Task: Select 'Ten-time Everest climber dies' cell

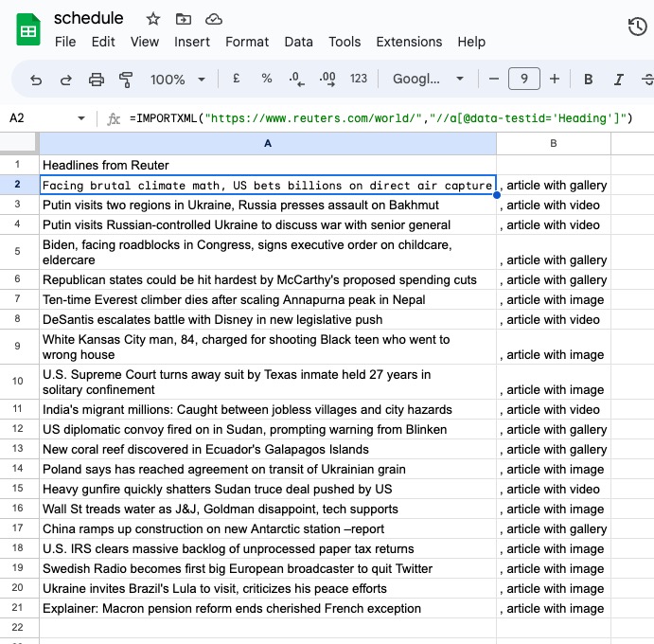Action: 268,299
